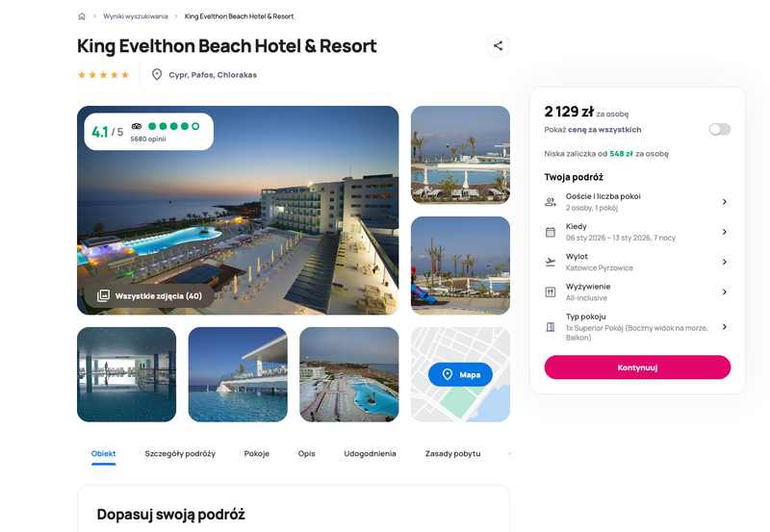Switch to the Udogodnienia tab

pyautogui.click(x=370, y=453)
